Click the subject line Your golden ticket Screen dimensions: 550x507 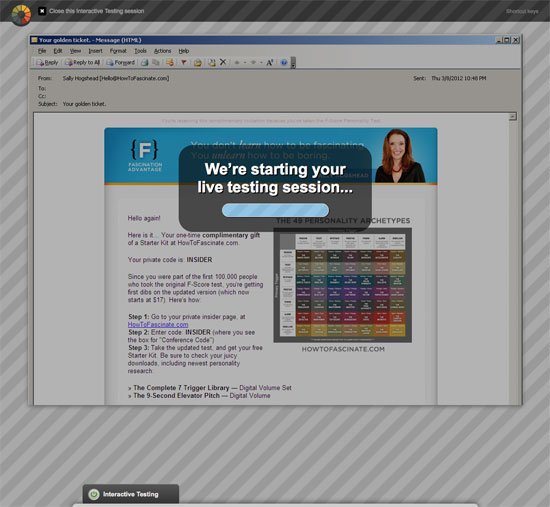(x=84, y=104)
